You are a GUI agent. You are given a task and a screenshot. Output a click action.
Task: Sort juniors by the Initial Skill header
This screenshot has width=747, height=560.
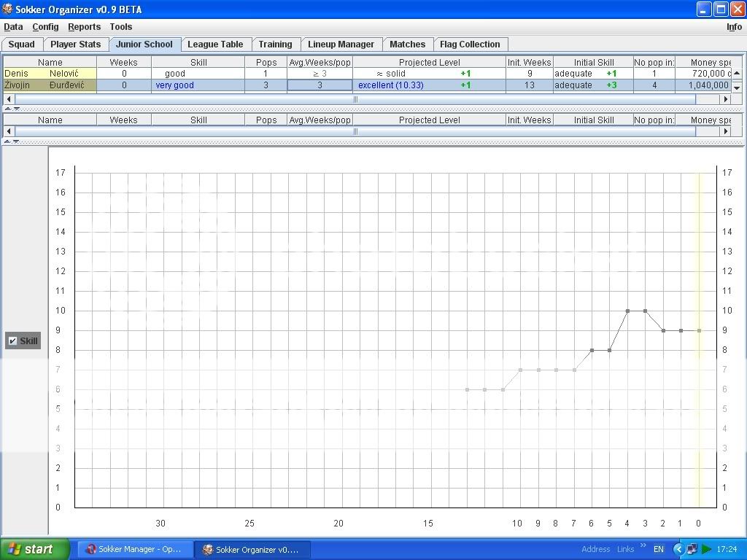(x=593, y=62)
